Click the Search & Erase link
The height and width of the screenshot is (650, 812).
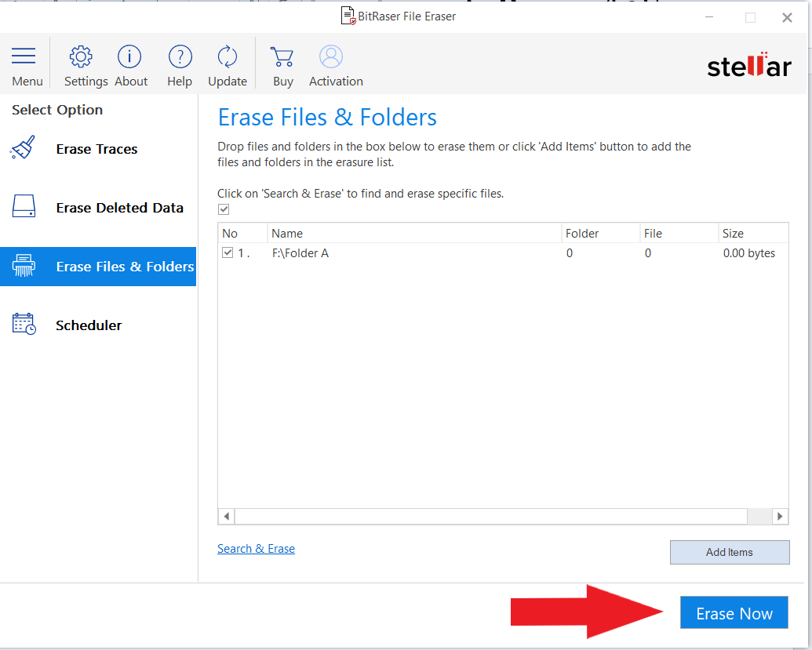(256, 549)
